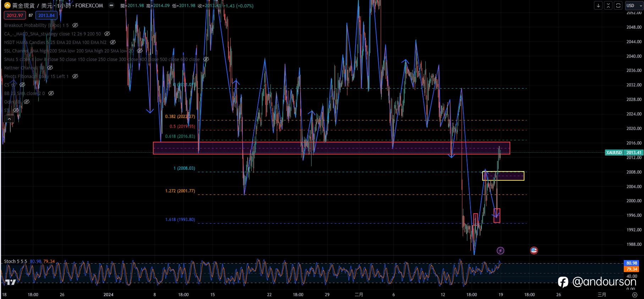Click the blue buy price 2013.84
The width and height of the screenshot is (644, 299).
pyautogui.click(x=46, y=15)
